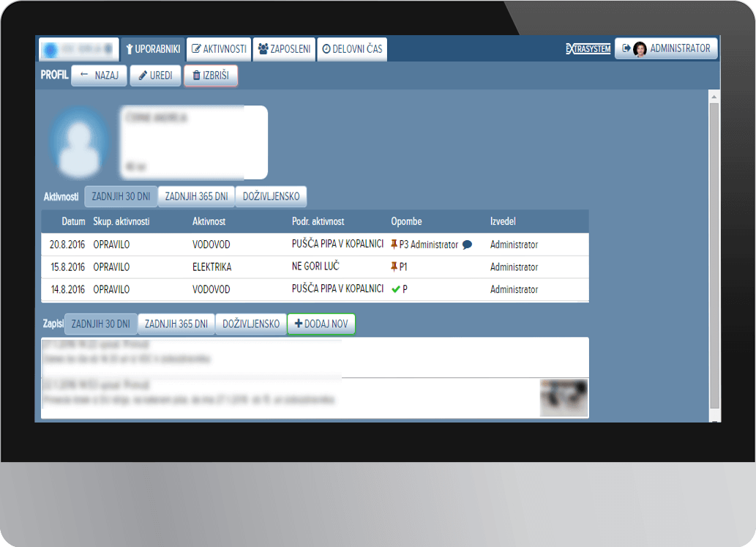Go to the Delovni čas tab
The width and height of the screenshot is (756, 547).
(x=352, y=49)
